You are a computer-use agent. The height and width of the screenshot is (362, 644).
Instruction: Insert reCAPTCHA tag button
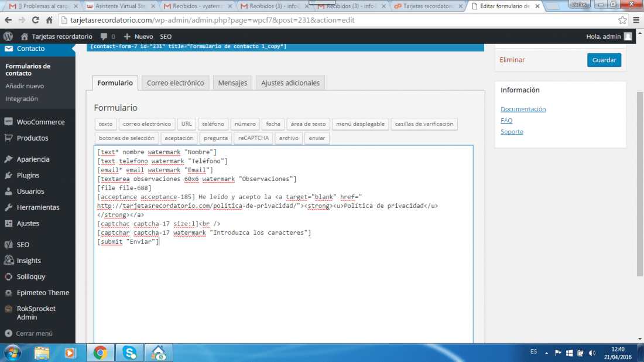click(254, 138)
